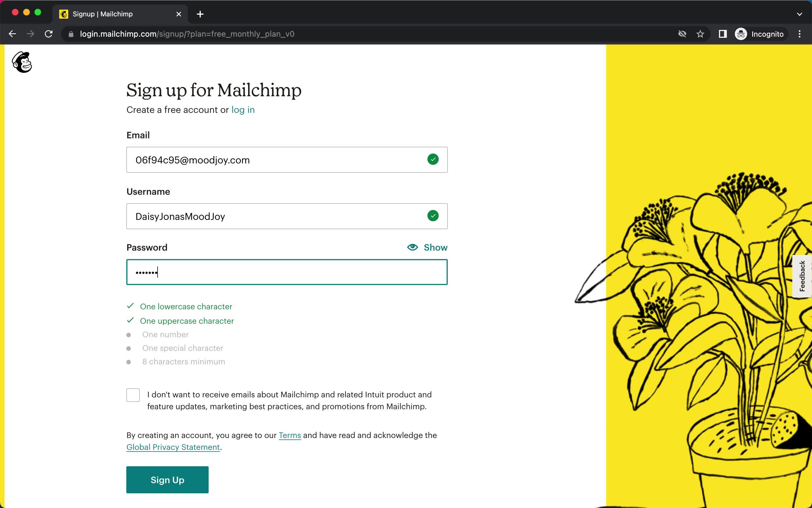Toggle Show password visibility

(427, 247)
